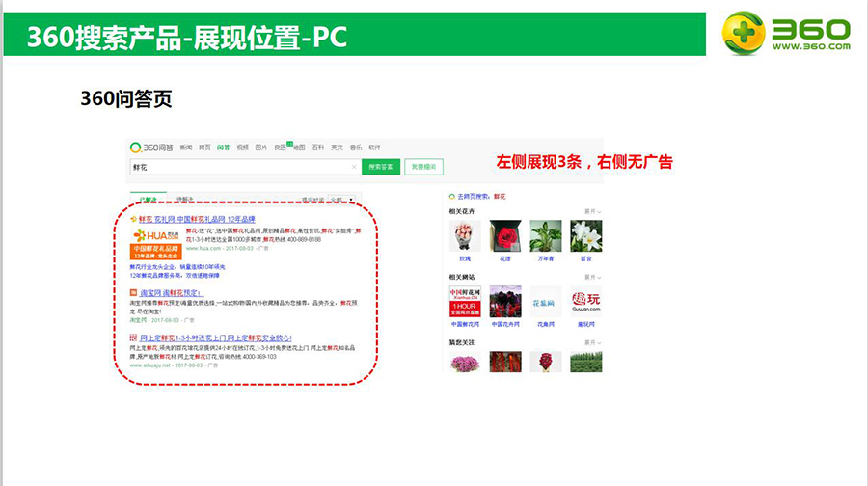Screen dimensions: 868x486
Task: Expand the 猜您关注 section
Action: point(592,341)
